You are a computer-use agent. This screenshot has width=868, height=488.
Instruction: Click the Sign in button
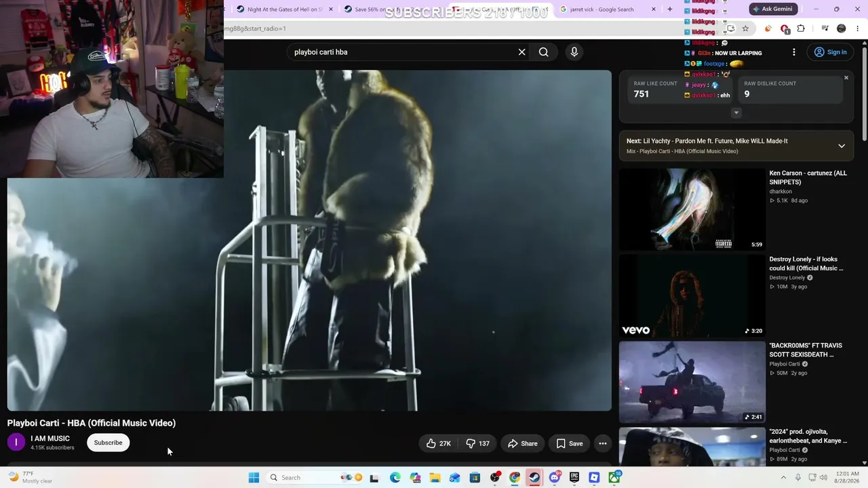pyautogui.click(x=831, y=52)
